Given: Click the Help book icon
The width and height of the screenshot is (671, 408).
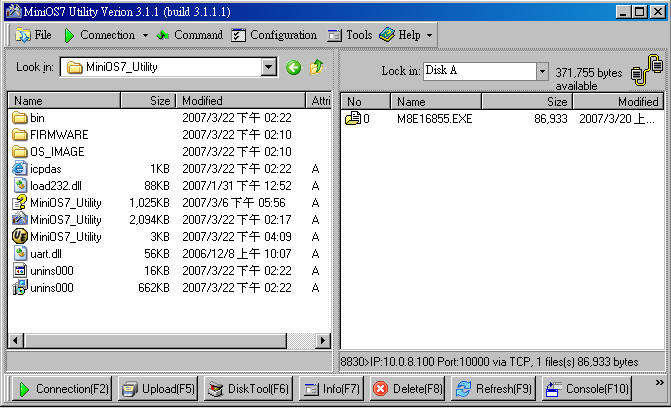Looking at the screenshot, I should (x=387, y=35).
